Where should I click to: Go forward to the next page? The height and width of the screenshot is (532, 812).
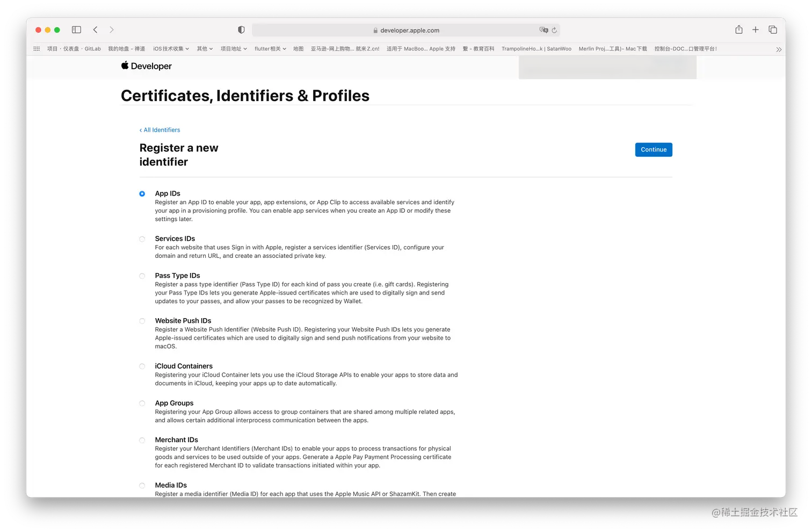tap(112, 30)
